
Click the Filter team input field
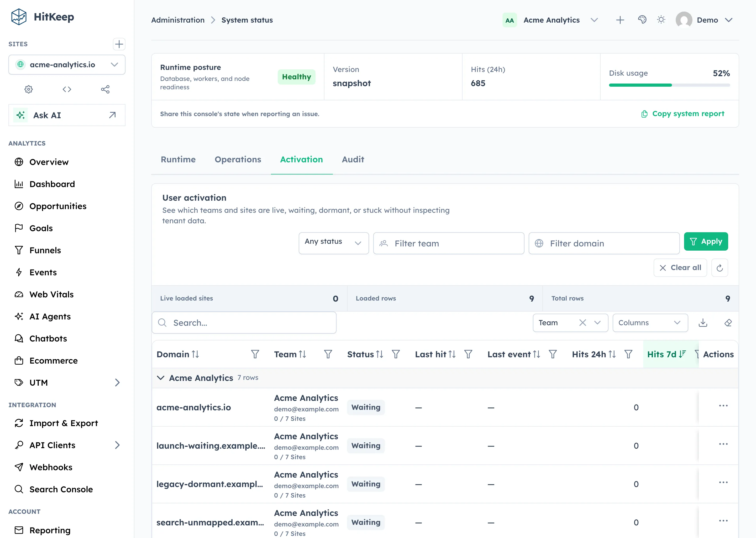click(x=449, y=243)
